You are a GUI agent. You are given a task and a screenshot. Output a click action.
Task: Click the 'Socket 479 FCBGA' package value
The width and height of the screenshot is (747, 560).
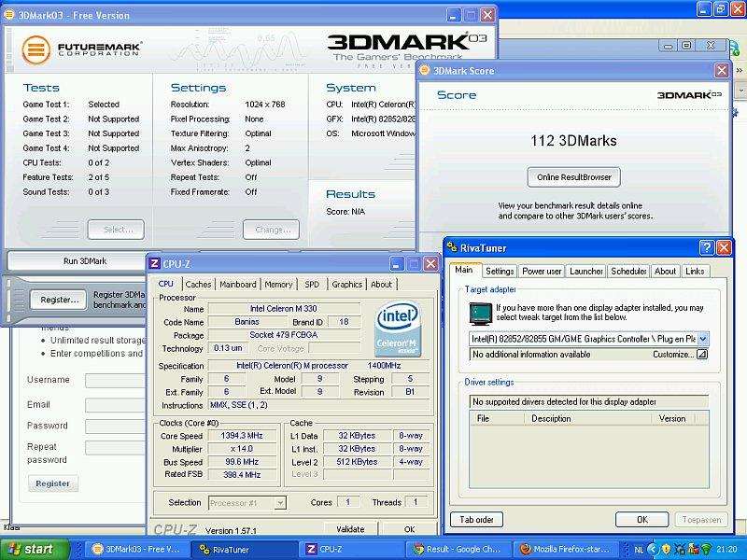(284, 335)
